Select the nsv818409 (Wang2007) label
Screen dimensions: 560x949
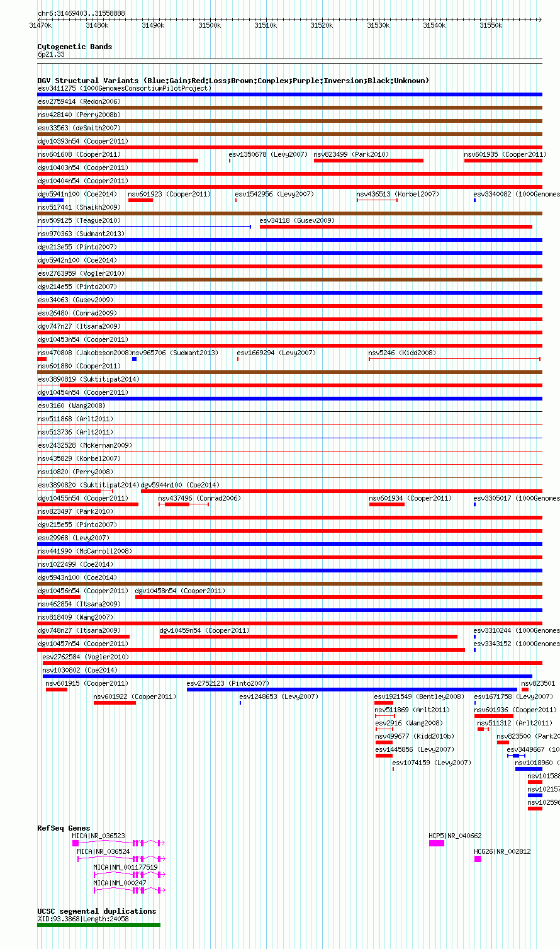(x=76, y=617)
